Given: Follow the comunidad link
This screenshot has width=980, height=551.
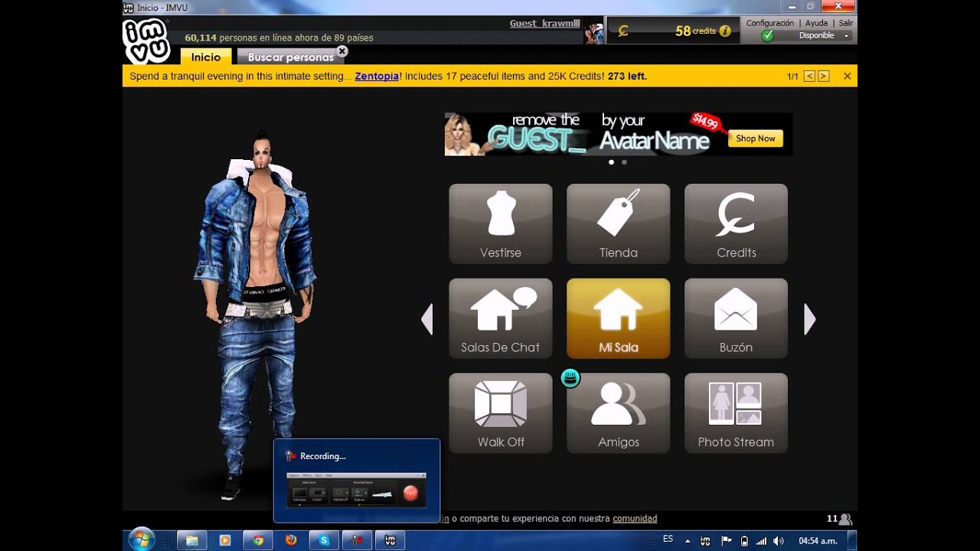Looking at the screenshot, I should (x=635, y=518).
